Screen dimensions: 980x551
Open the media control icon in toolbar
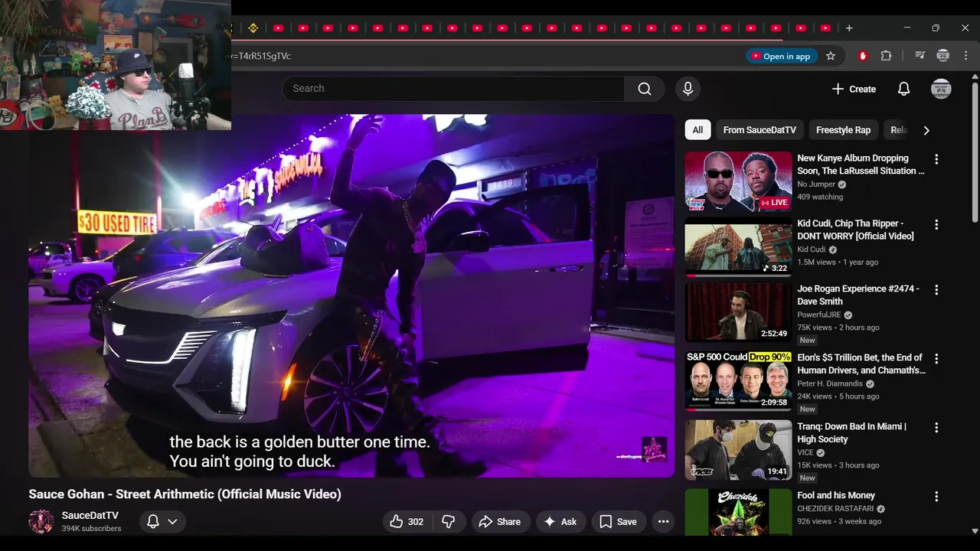pyautogui.click(x=920, y=56)
